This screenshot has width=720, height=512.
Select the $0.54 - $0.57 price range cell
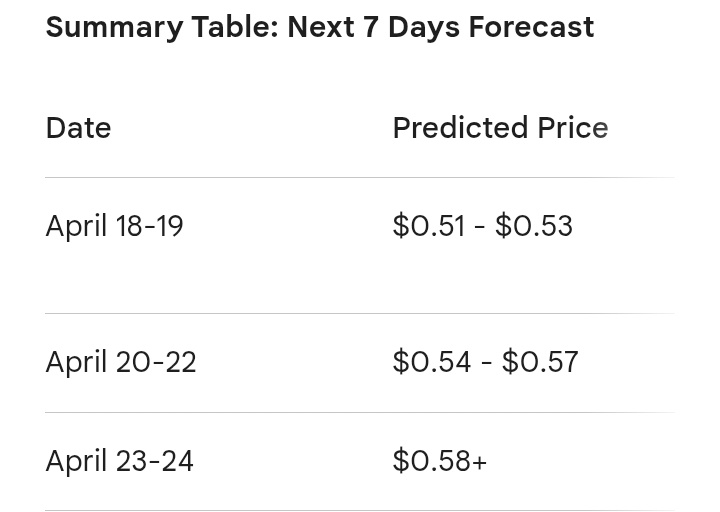tap(485, 362)
